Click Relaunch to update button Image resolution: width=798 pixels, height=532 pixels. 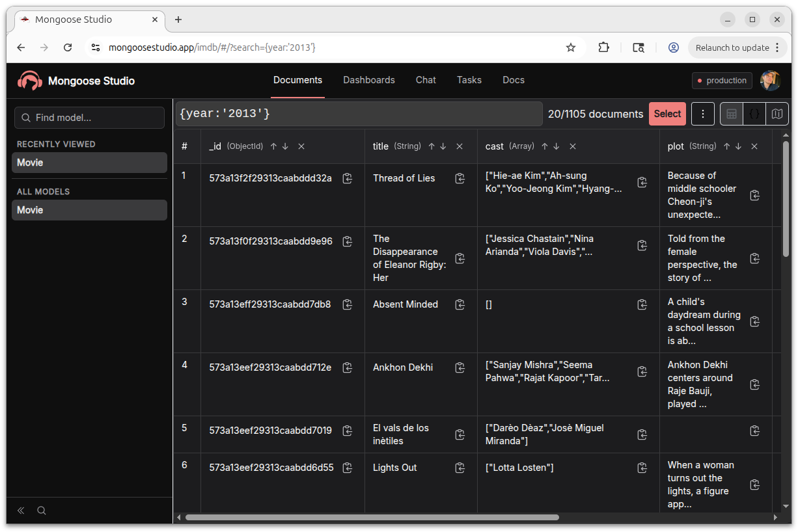coord(737,47)
